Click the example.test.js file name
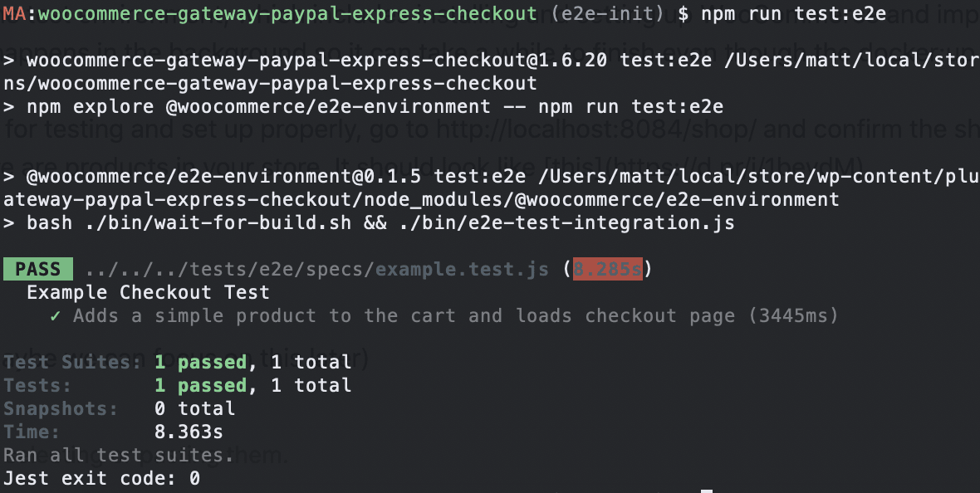This screenshot has height=493, width=980. 462,269
